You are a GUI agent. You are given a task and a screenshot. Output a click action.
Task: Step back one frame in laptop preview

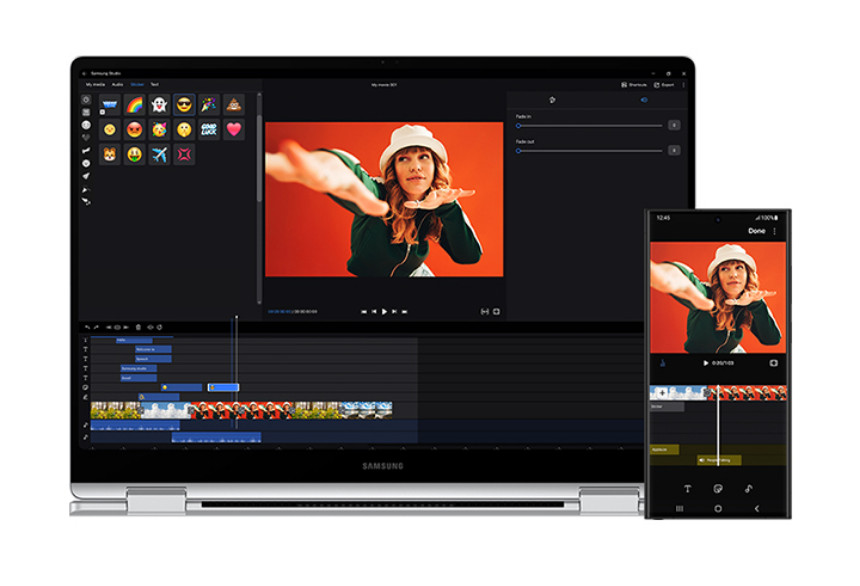click(x=374, y=312)
